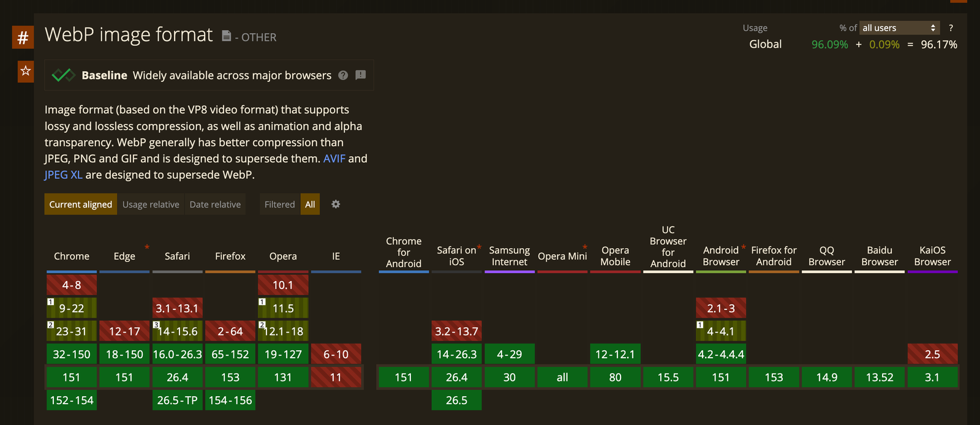This screenshot has width=980, height=425.
Task: Click the Samsung Internet header
Action: (x=510, y=256)
